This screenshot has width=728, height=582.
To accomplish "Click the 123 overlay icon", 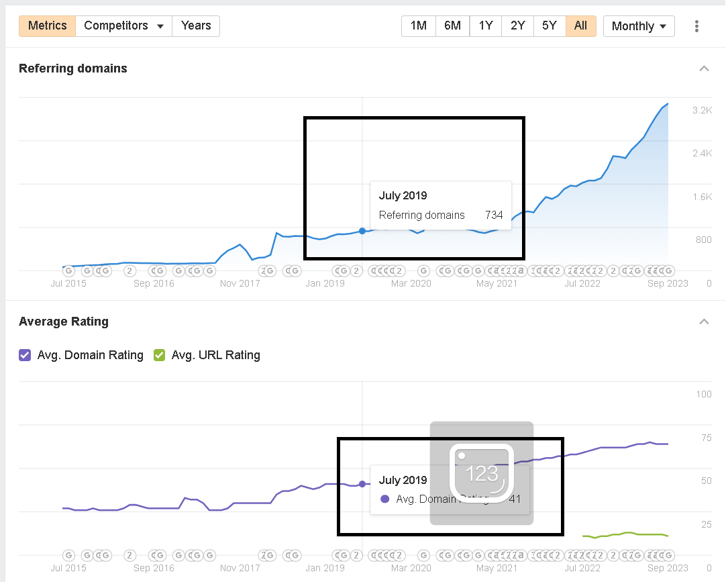I will tap(481, 473).
